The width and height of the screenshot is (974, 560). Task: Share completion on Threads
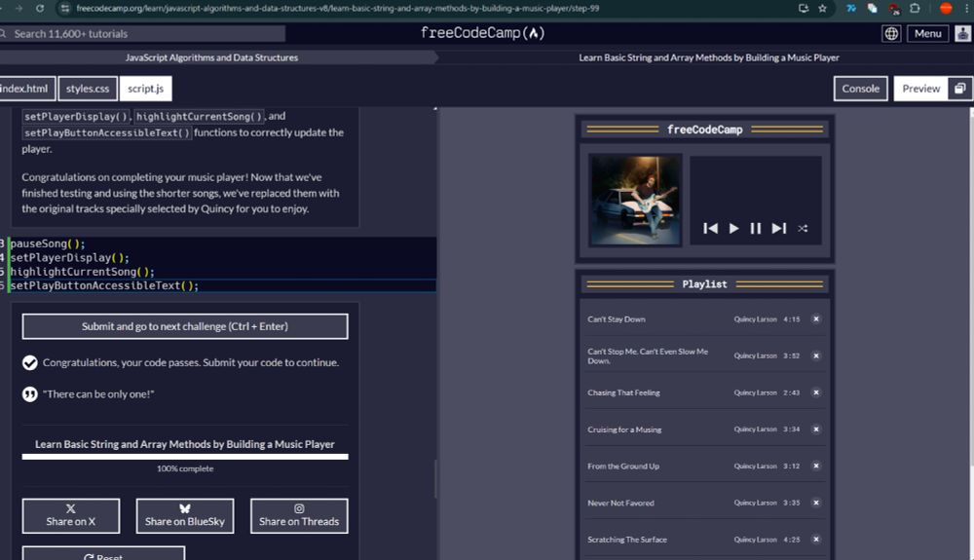(299, 516)
